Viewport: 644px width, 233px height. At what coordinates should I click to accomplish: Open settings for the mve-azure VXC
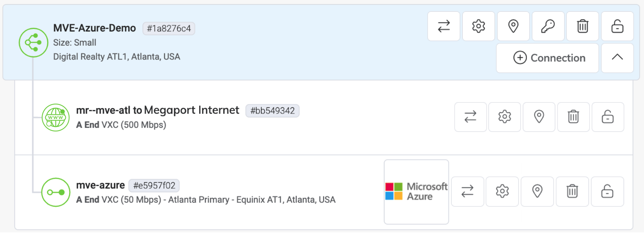(x=502, y=192)
